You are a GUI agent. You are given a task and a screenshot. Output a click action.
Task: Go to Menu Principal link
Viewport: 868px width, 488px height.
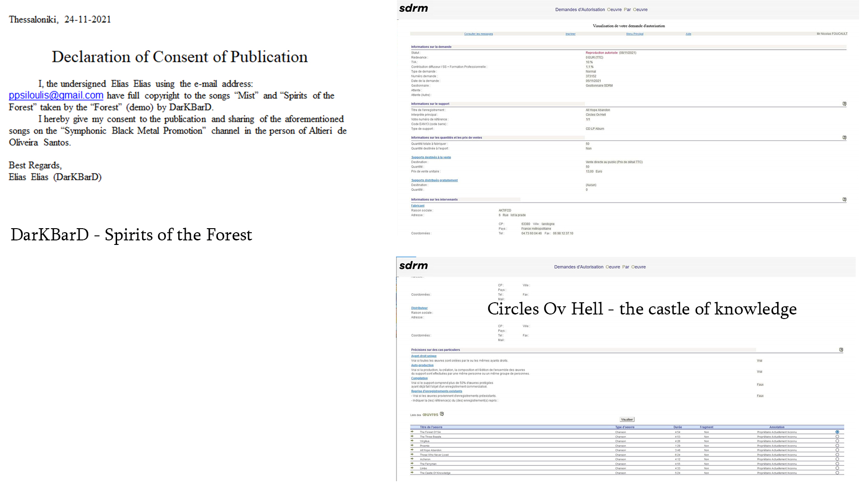click(635, 34)
